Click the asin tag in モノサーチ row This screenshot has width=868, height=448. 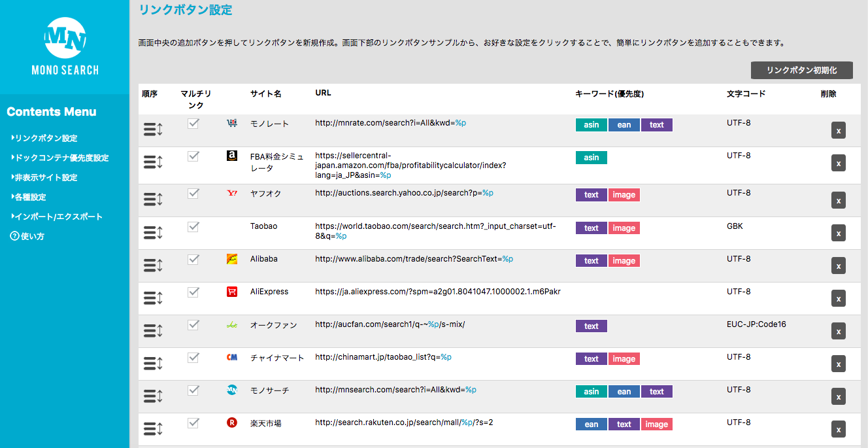[x=592, y=392]
